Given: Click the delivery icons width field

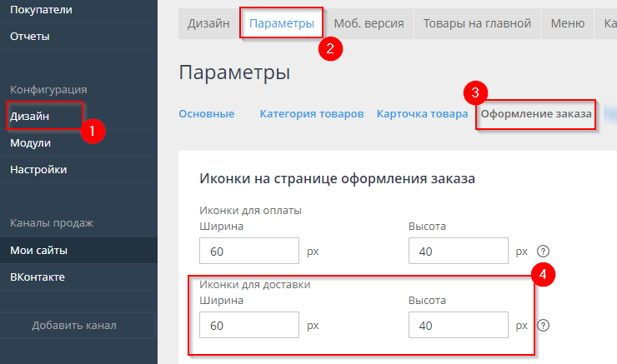Looking at the screenshot, I should [249, 325].
